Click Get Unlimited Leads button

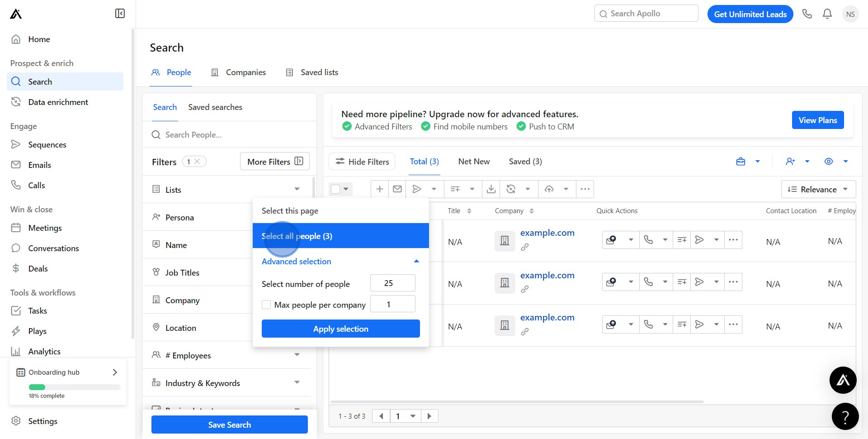pos(750,14)
